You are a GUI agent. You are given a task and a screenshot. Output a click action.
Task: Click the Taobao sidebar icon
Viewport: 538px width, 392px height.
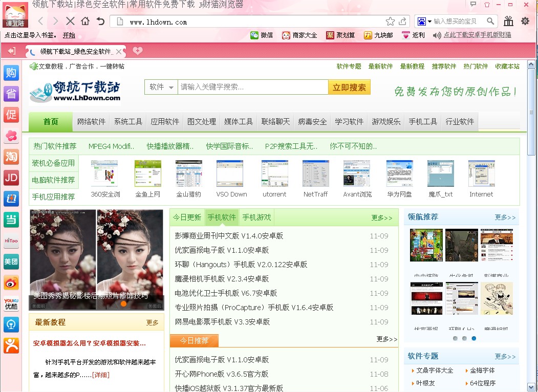tap(11, 157)
